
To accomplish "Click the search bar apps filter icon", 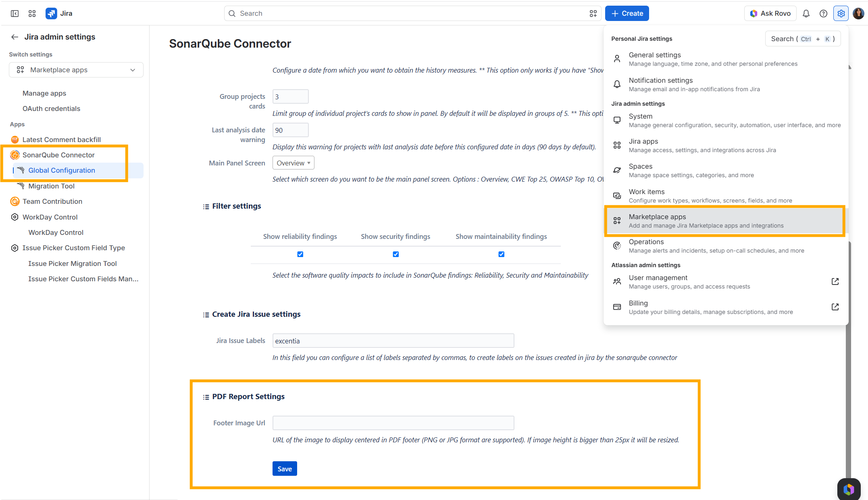I will 593,13.
